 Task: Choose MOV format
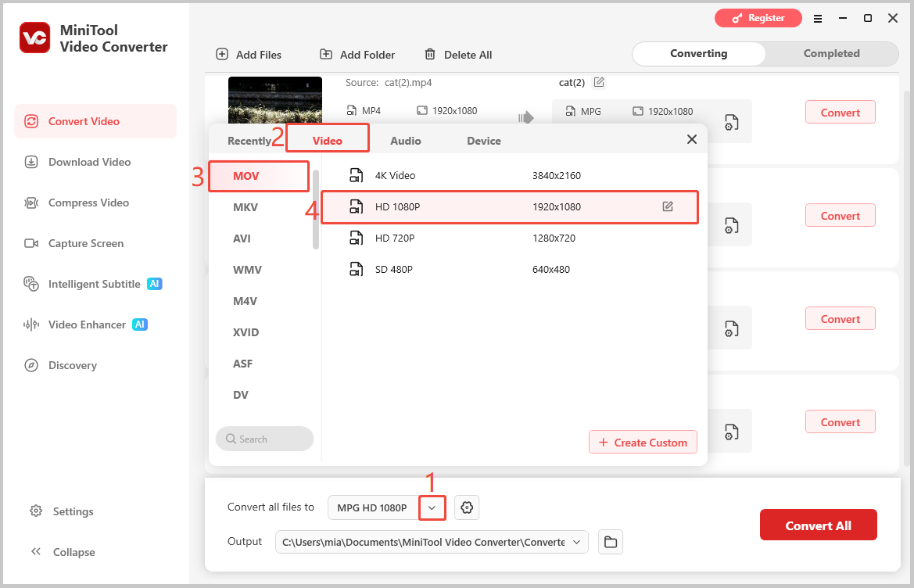(x=259, y=176)
